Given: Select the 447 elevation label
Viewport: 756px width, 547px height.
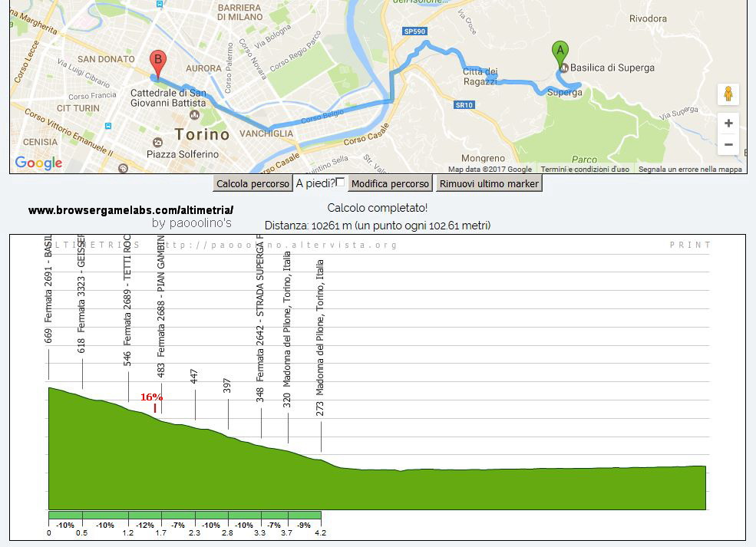Looking at the screenshot, I should coord(194,377).
